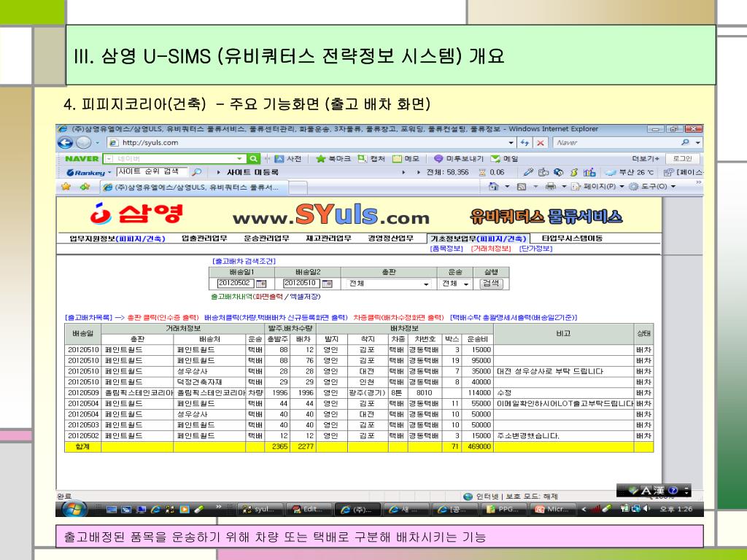Click the 미투보내기 toolbar item
The width and height of the screenshot is (747, 560).
pos(458,158)
